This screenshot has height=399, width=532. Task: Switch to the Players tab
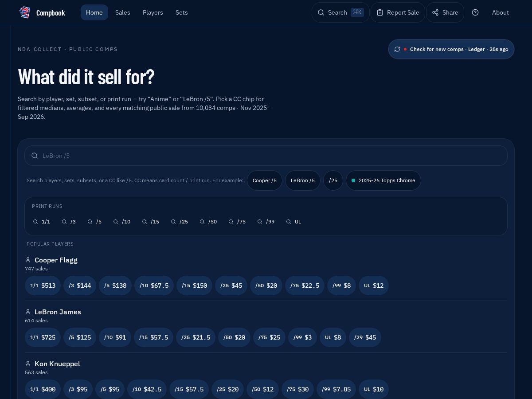(153, 12)
